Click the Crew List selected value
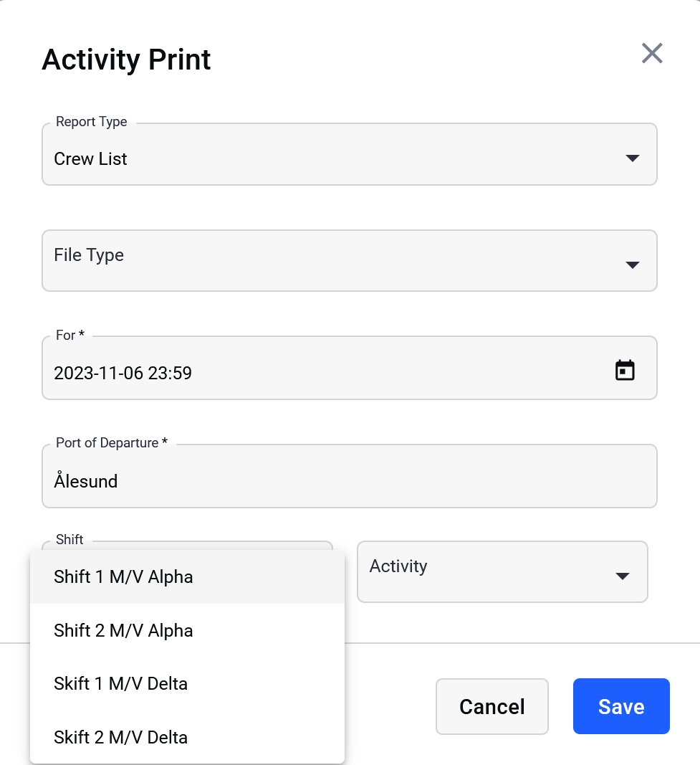 pos(90,159)
